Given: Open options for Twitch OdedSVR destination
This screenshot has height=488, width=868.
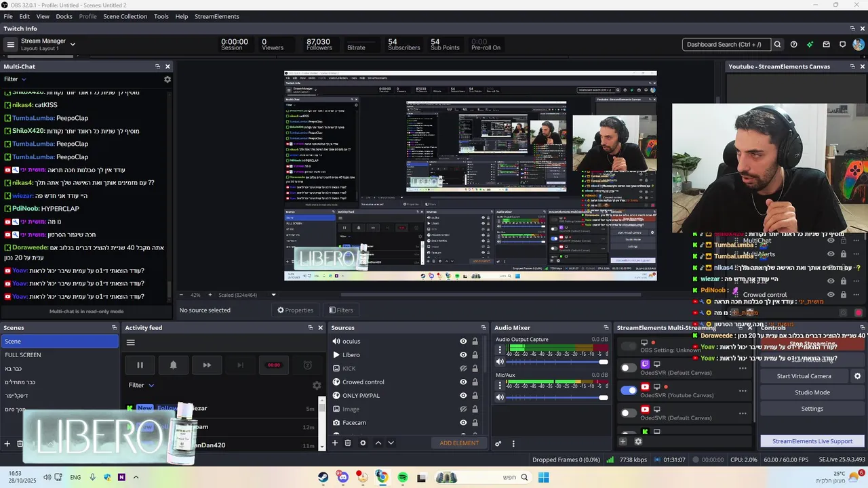Looking at the screenshot, I should point(743,369).
